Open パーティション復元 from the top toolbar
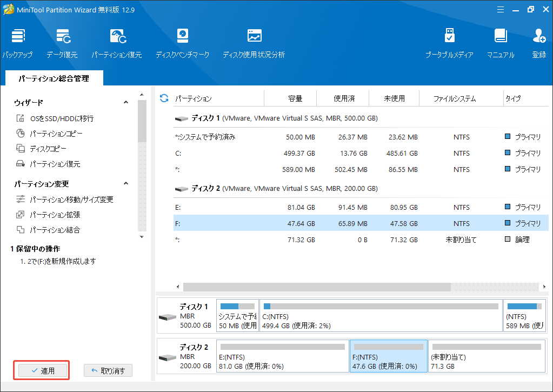The width and height of the screenshot is (553, 392). point(117,43)
